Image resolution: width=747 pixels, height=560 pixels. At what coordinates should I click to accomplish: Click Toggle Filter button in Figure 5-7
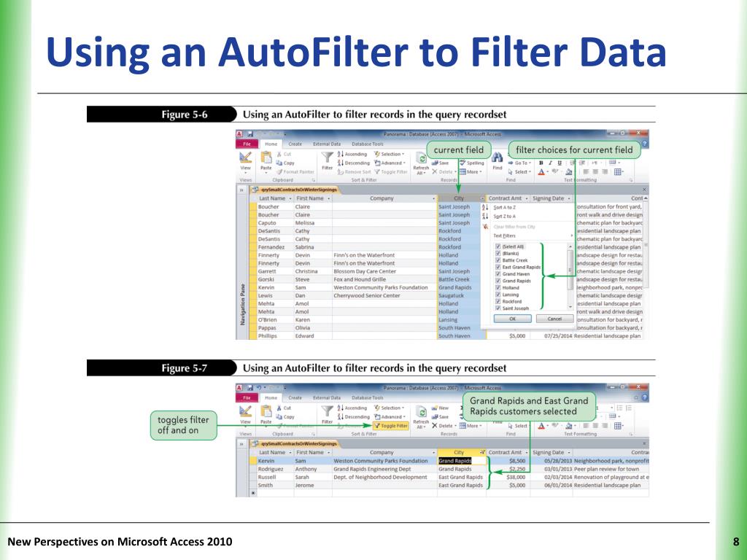pyautogui.click(x=391, y=426)
